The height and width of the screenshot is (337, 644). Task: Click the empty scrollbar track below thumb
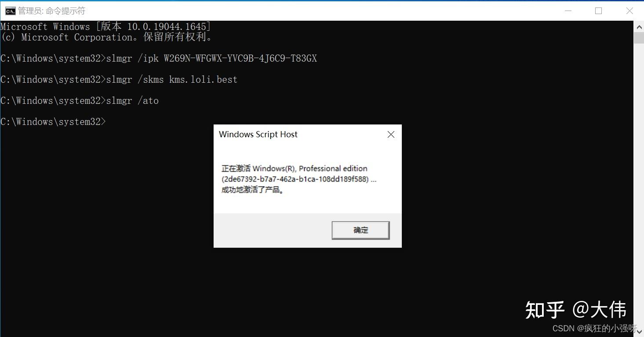[x=639, y=185]
